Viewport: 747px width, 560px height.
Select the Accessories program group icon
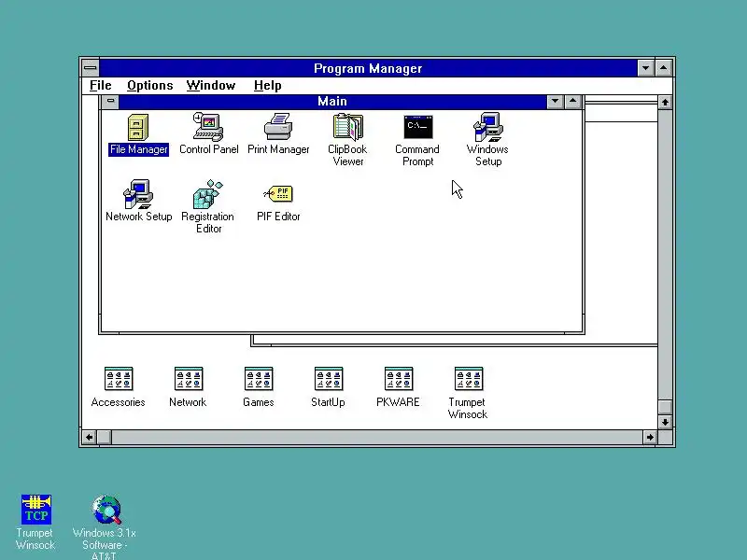[119, 379]
